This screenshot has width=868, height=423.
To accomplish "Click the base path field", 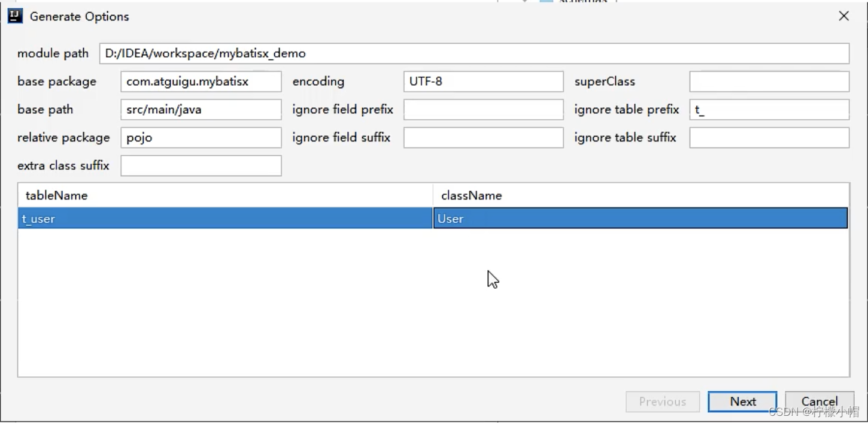I will 201,110.
